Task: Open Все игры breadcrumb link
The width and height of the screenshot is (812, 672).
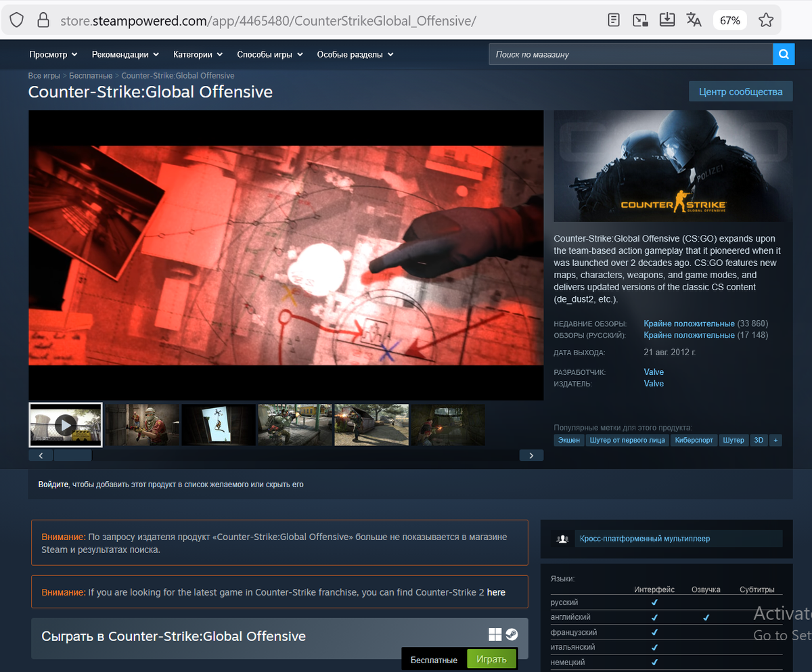Action: [44, 76]
